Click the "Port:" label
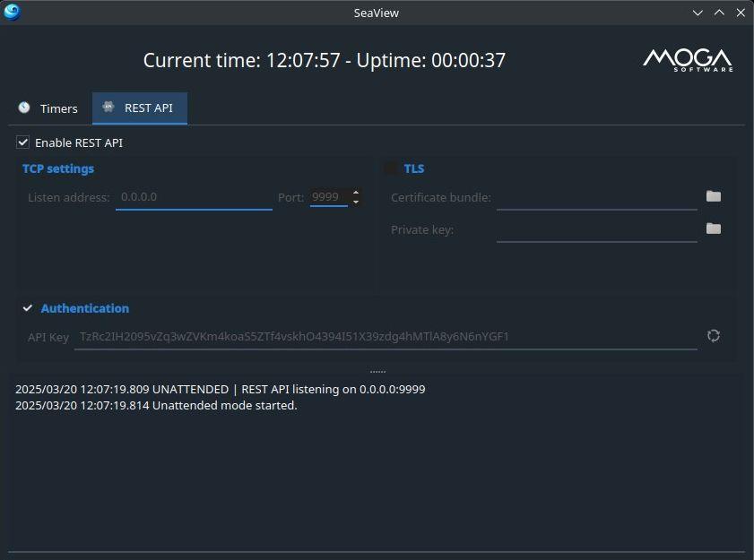This screenshot has height=560, width=754. click(290, 197)
